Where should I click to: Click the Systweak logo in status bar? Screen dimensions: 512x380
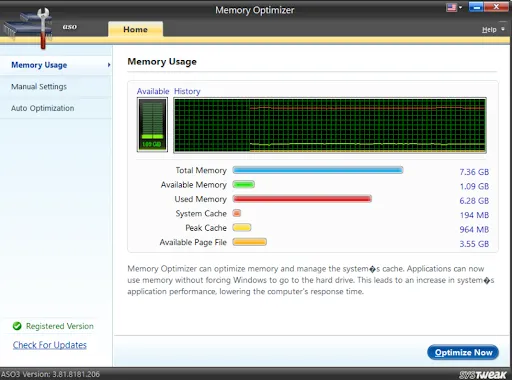[483, 375]
